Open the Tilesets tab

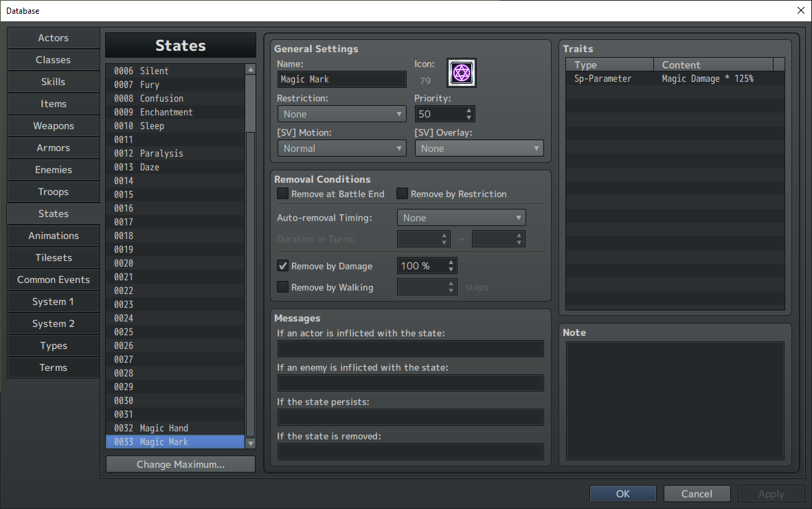click(x=54, y=258)
